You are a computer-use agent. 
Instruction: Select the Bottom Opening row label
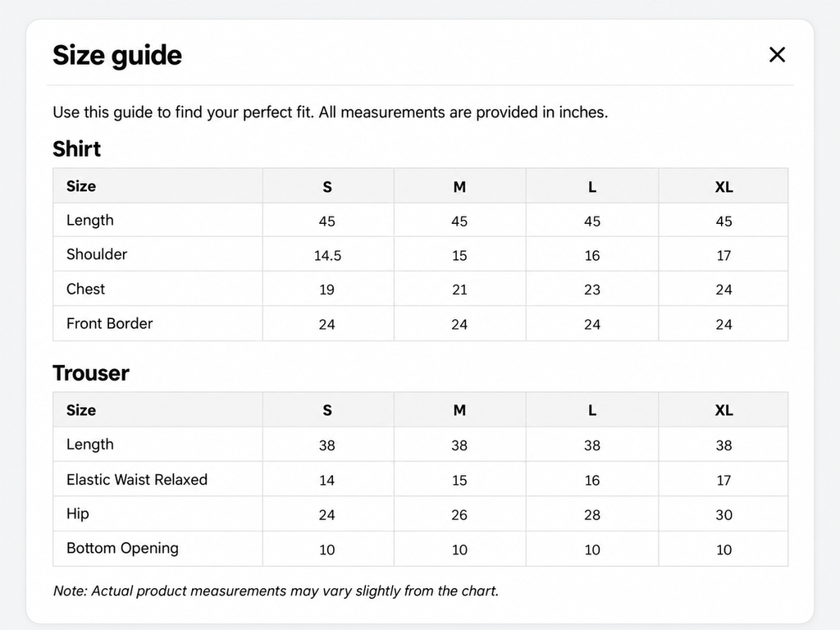pyautogui.click(x=123, y=548)
